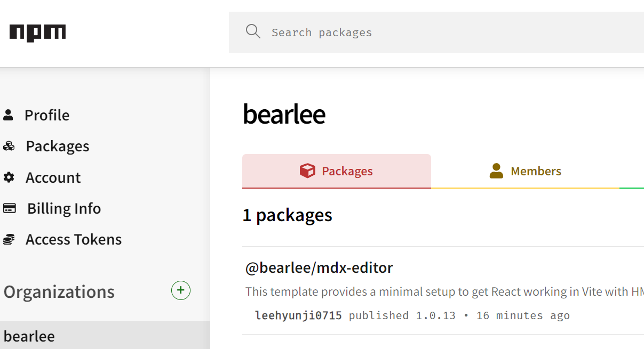Open the Profile sidebar label

47,115
